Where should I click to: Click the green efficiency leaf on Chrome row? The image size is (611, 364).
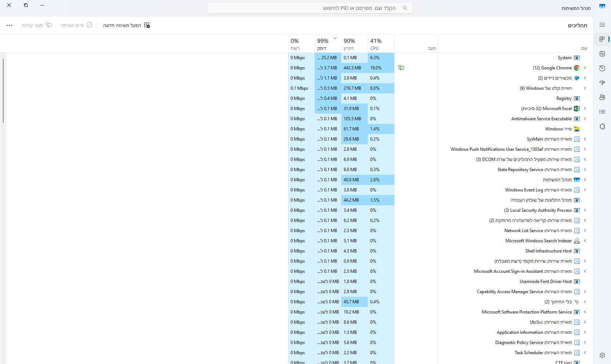click(x=401, y=68)
